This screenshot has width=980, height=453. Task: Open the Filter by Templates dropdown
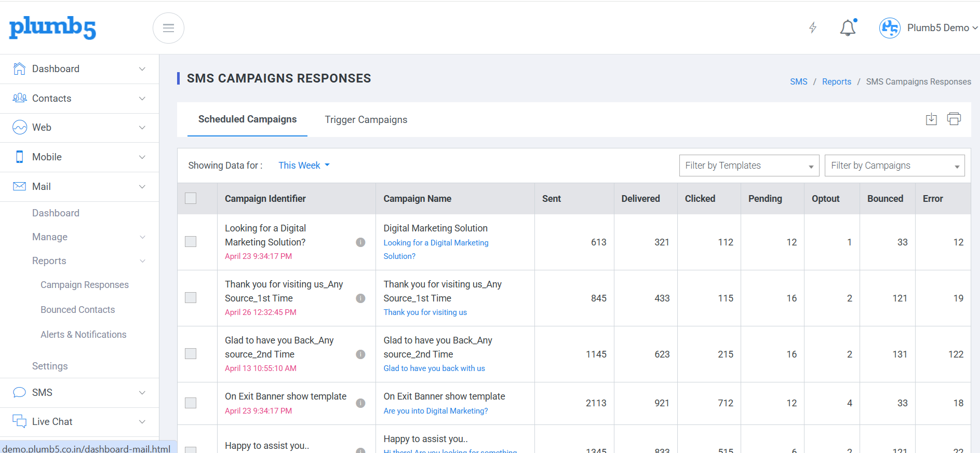pos(749,166)
